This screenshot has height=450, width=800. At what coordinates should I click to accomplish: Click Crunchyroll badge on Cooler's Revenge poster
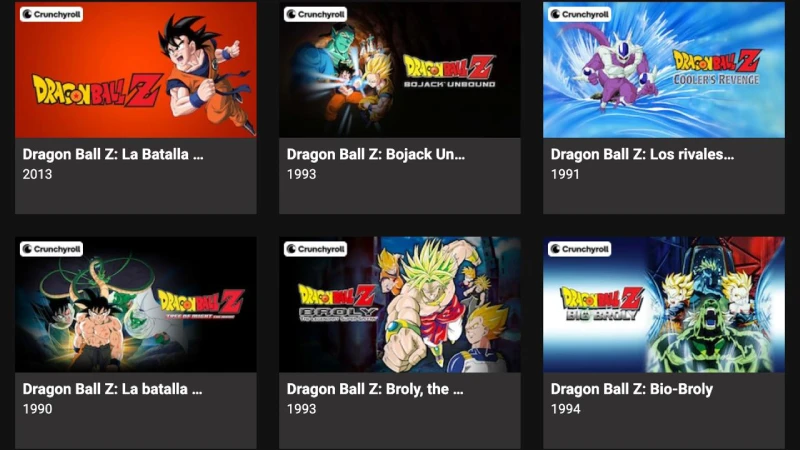tap(580, 14)
